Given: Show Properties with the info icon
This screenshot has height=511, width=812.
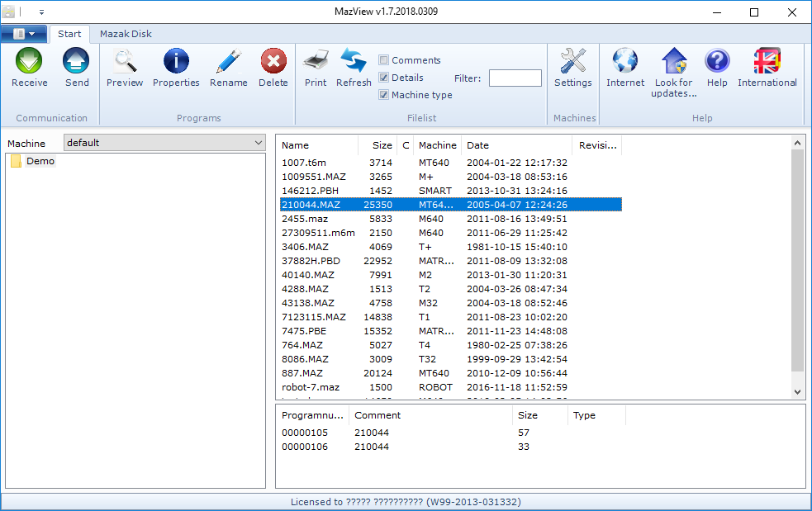Looking at the screenshot, I should [176, 60].
